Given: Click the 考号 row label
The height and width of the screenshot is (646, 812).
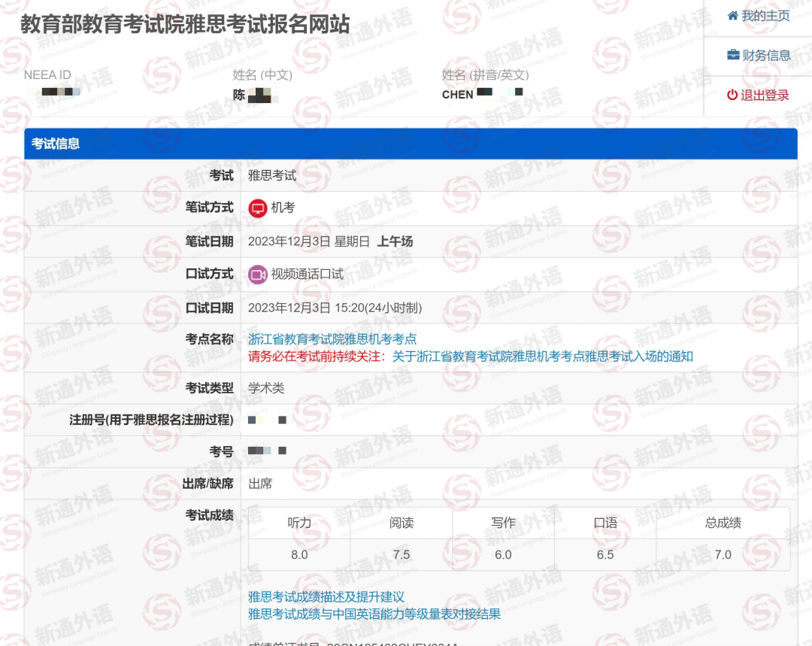Looking at the screenshot, I should point(221,452).
